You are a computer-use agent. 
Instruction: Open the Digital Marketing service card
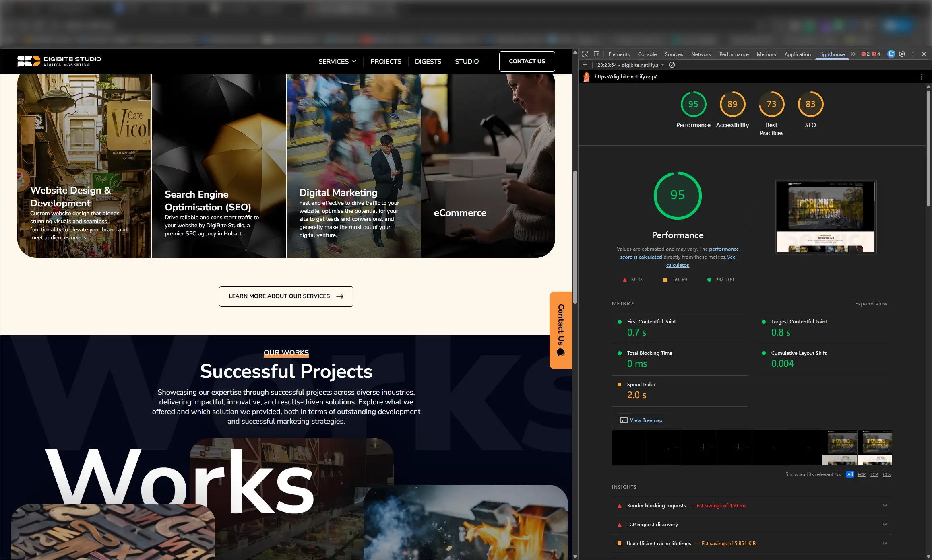pos(353,166)
